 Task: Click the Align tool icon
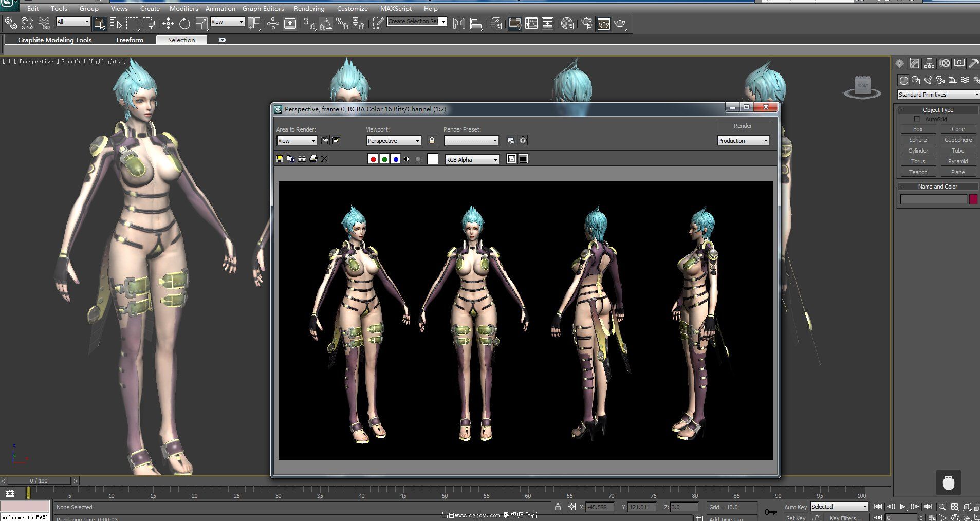tap(476, 23)
